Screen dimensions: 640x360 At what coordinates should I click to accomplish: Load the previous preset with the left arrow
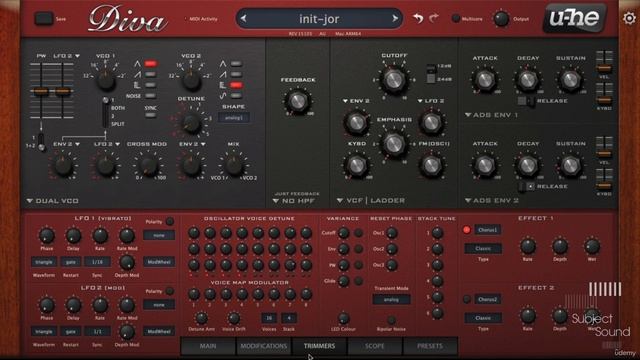click(x=243, y=18)
